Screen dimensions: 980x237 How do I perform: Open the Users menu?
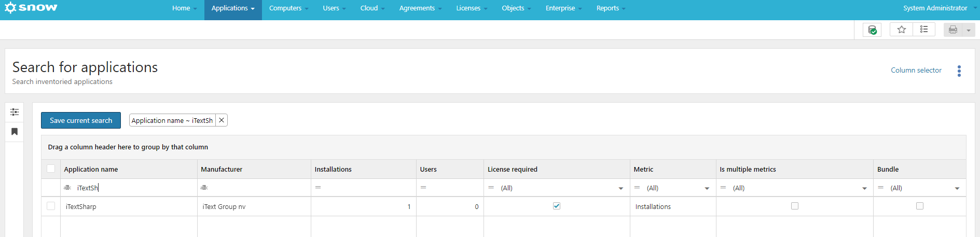[334, 8]
